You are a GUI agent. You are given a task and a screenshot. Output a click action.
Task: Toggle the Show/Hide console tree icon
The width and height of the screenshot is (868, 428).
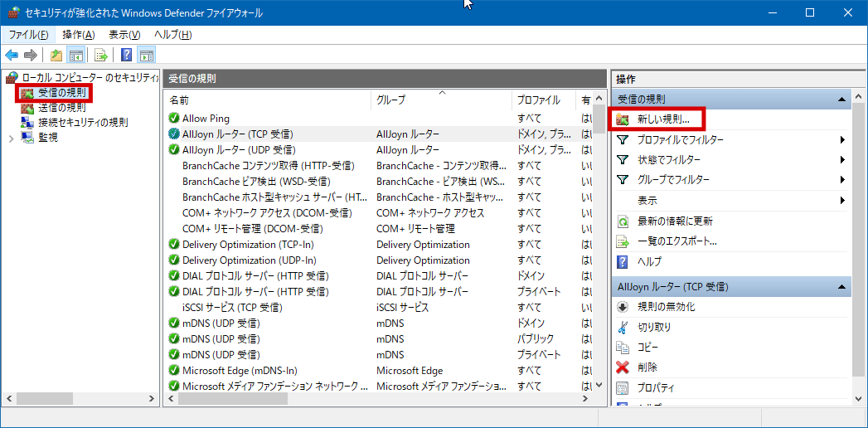[x=75, y=56]
